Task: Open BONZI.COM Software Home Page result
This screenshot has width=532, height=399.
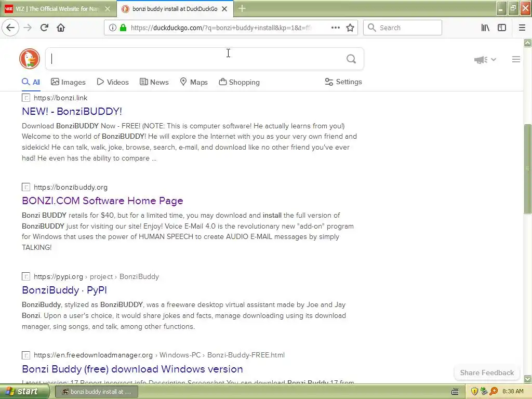Action: [102, 201]
